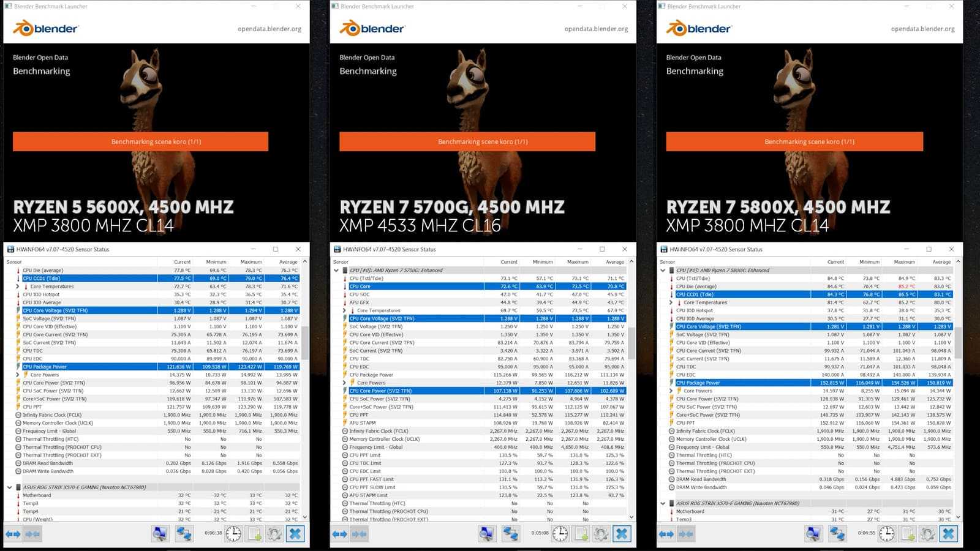This screenshot has height=551, width=980.
Task: Collapse ASUS ROG STRIX group in 5800X window
Action: coord(663,503)
